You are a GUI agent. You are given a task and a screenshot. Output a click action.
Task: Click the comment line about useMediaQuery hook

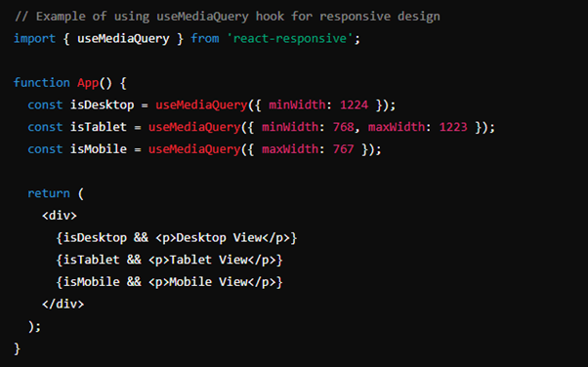coord(228,17)
